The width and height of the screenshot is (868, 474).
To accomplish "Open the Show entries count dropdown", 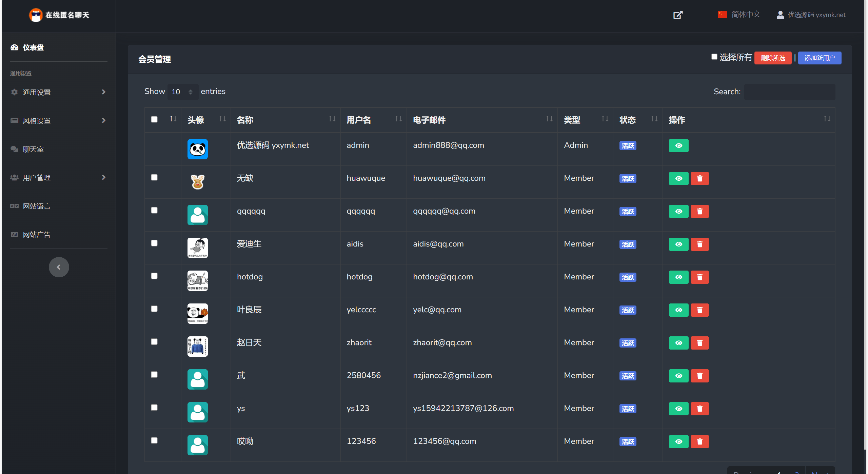I will click(x=182, y=92).
